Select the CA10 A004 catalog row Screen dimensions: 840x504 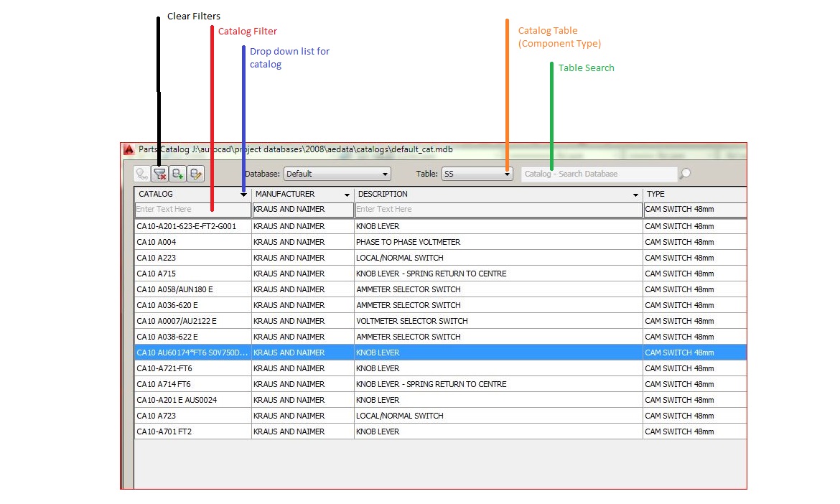pos(192,242)
